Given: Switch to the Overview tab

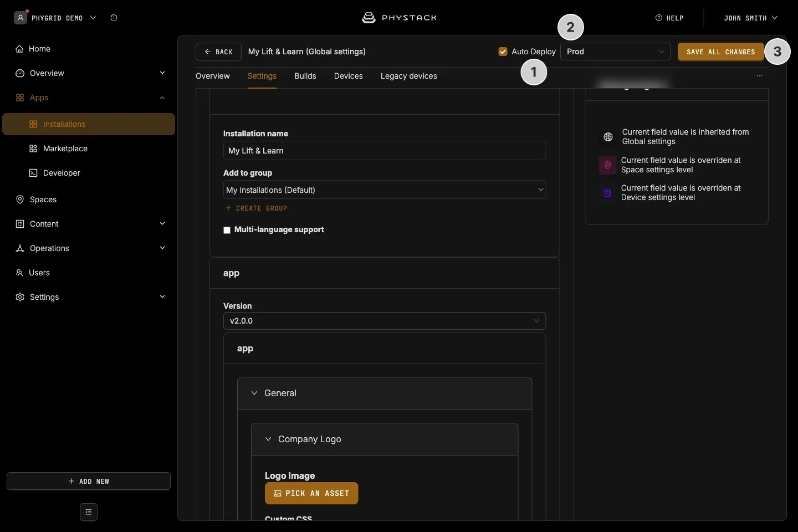Looking at the screenshot, I should click(x=213, y=76).
